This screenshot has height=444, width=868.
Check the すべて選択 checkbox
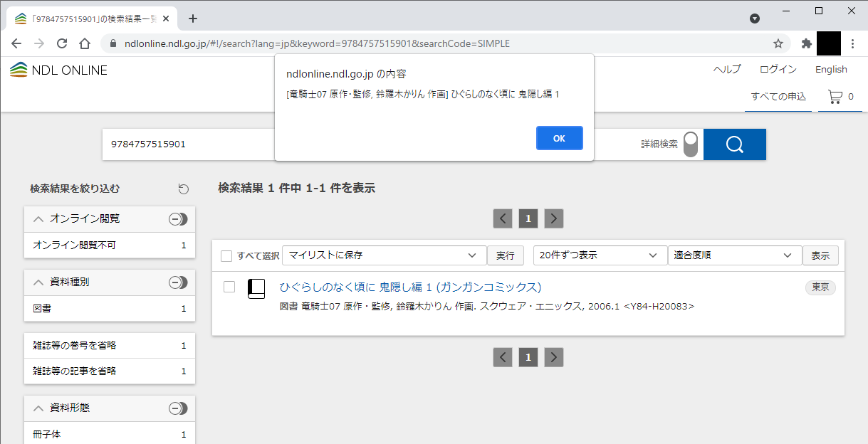click(x=226, y=255)
